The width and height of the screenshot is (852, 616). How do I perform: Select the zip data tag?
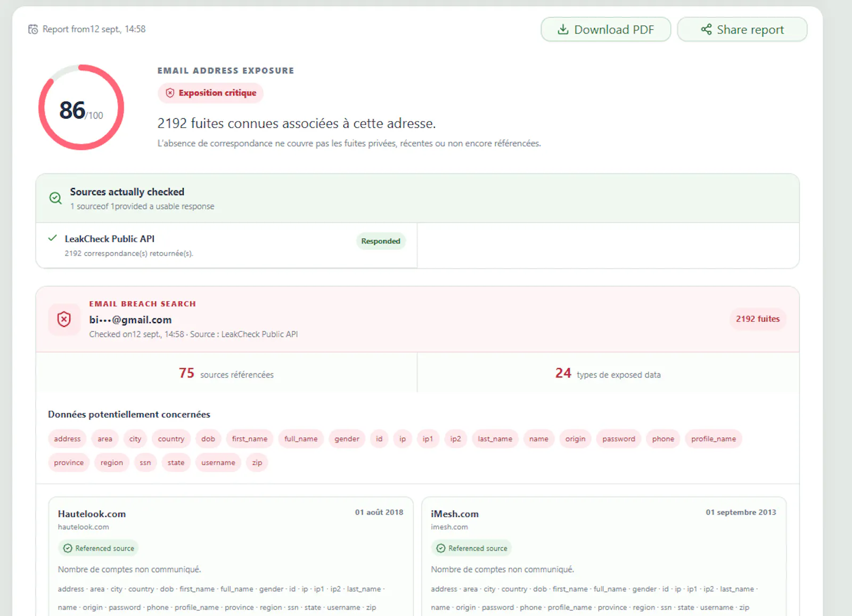257,463
